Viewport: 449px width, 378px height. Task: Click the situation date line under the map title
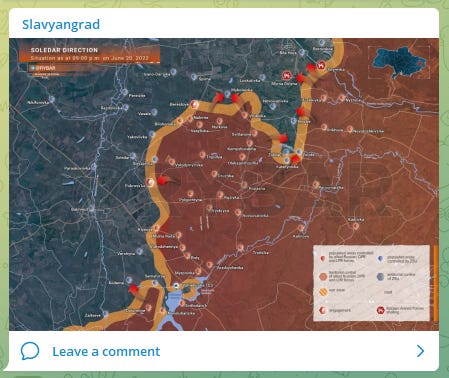[x=89, y=58]
